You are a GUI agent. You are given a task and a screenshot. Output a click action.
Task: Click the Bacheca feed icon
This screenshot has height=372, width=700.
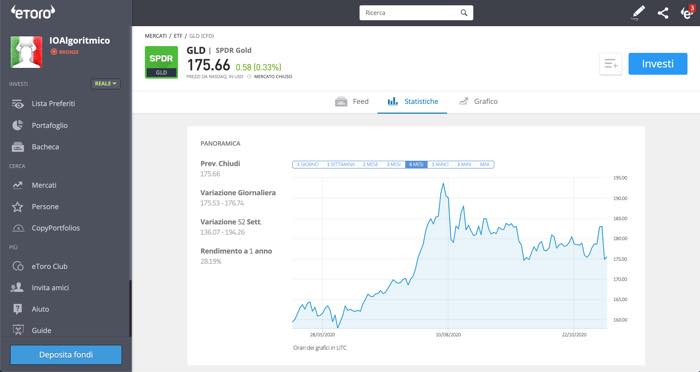17,146
